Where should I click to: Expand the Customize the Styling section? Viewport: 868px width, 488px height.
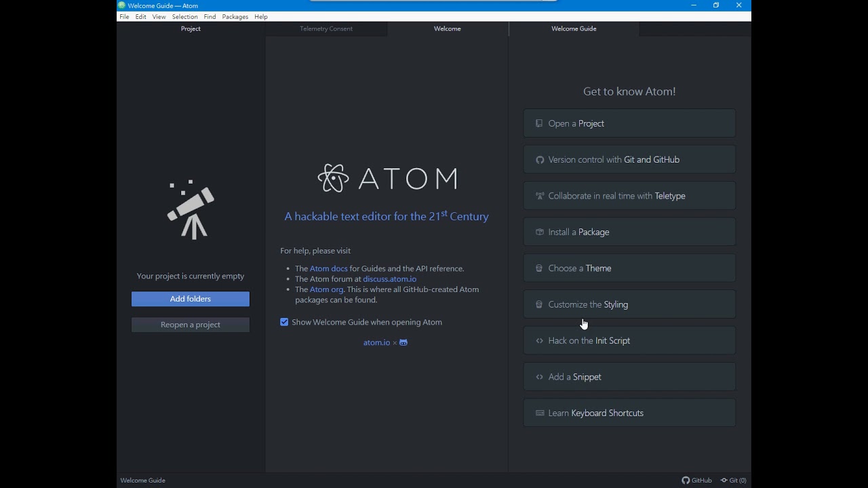tap(629, 304)
